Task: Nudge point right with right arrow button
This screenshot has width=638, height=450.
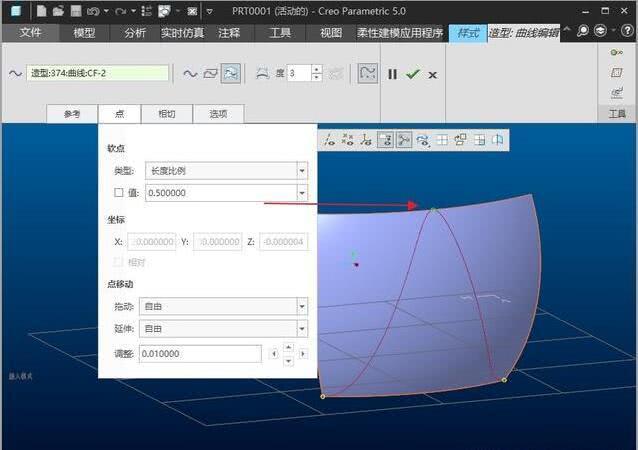Action: click(x=303, y=354)
